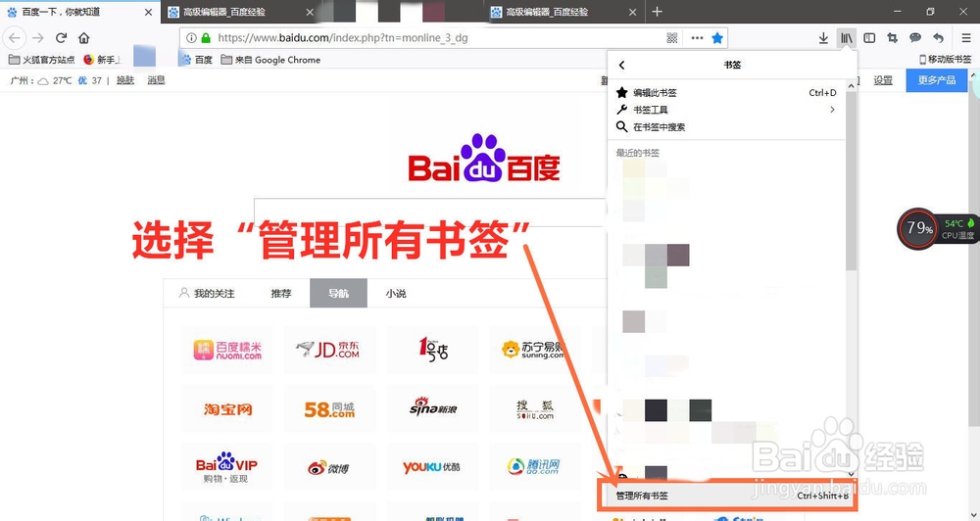Click the Baidu search input box
This screenshot has height=521, width=980.
[x=430, y=213]
